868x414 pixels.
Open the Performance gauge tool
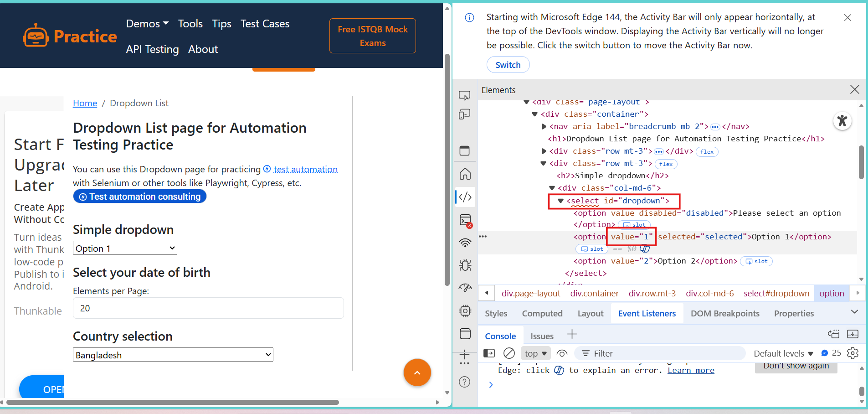(465, 288)
